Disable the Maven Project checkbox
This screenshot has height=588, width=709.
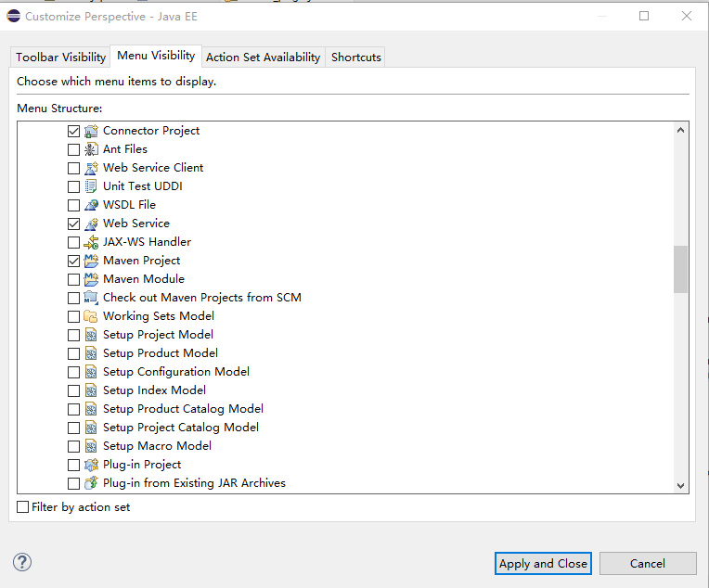coord(73,261)
